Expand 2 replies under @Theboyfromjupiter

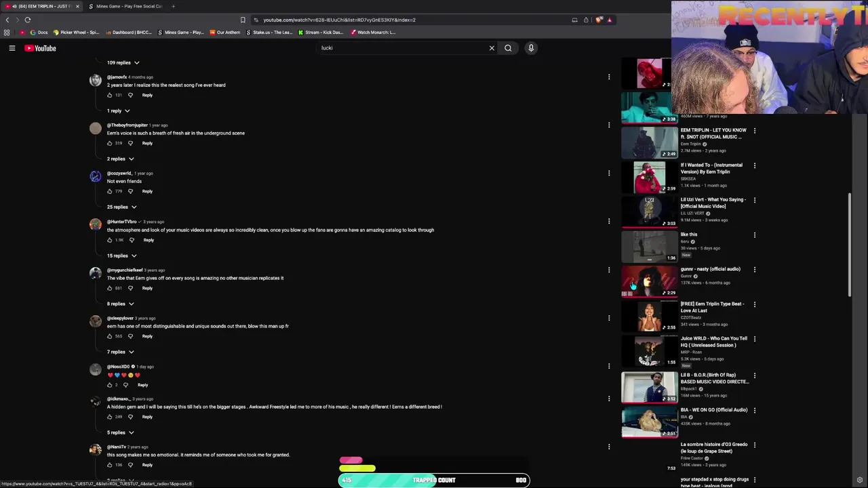coord(120,159)
